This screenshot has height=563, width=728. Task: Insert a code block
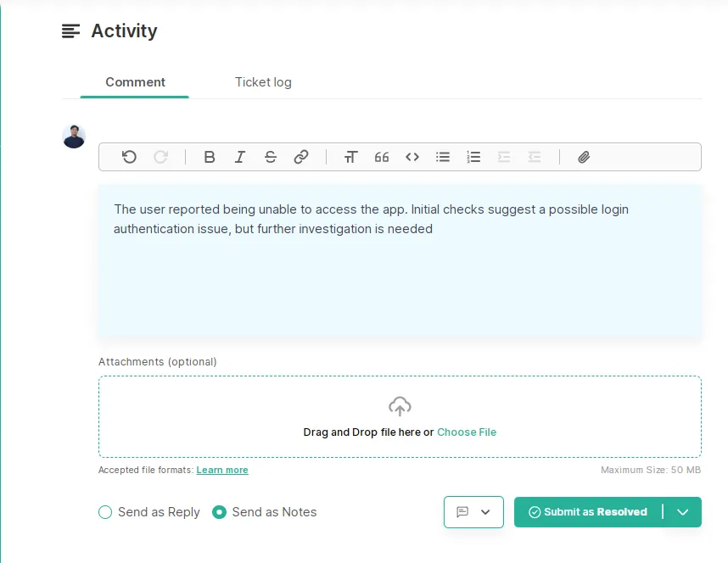pyautogui.click(x=412, y=158)
